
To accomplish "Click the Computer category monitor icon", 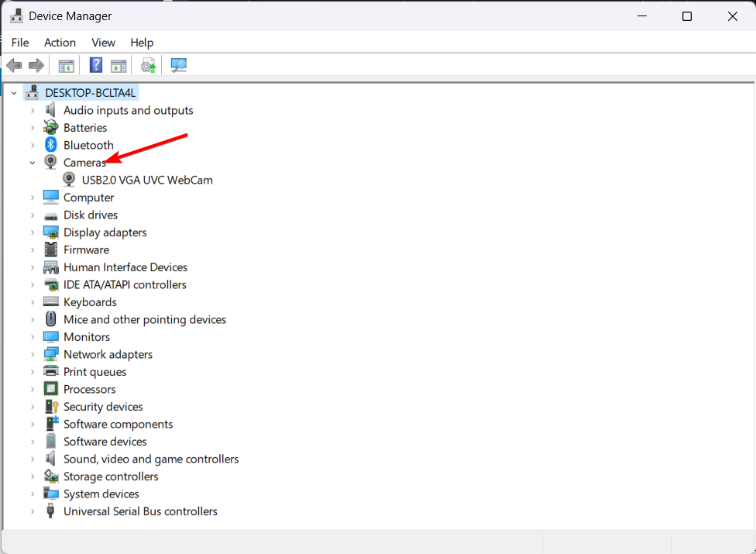I will tap(50, 197).
